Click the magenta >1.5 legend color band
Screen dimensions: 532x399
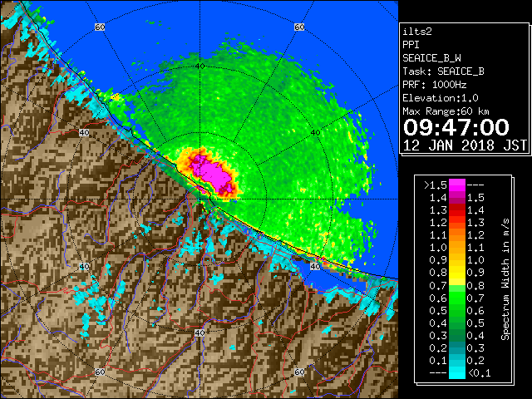[456, 185]
